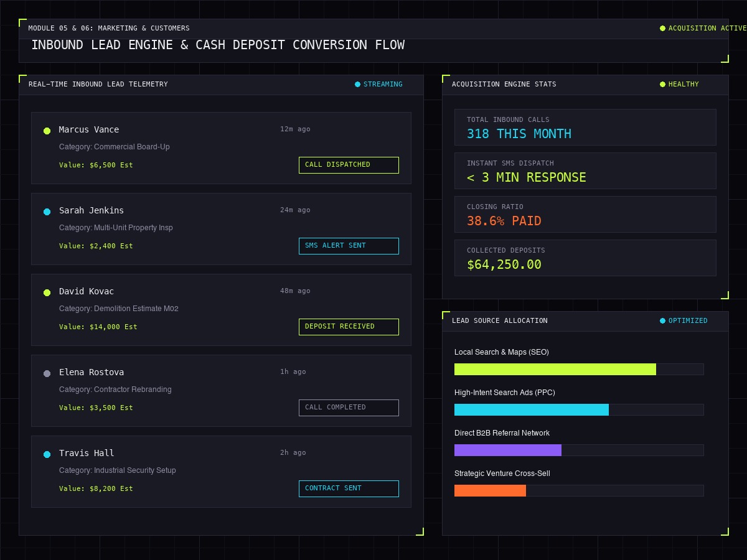747x560 pixels.
Task: Click the High-Intent Search Ads bar
Action: coord(579,409)
